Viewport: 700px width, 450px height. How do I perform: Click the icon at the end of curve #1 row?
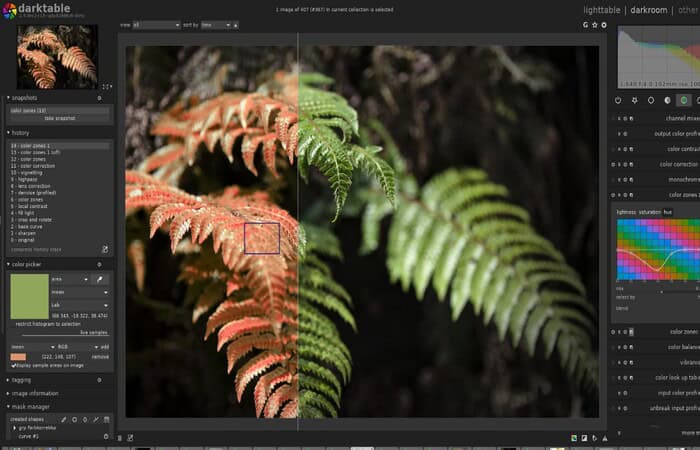(x=106, y=436)
